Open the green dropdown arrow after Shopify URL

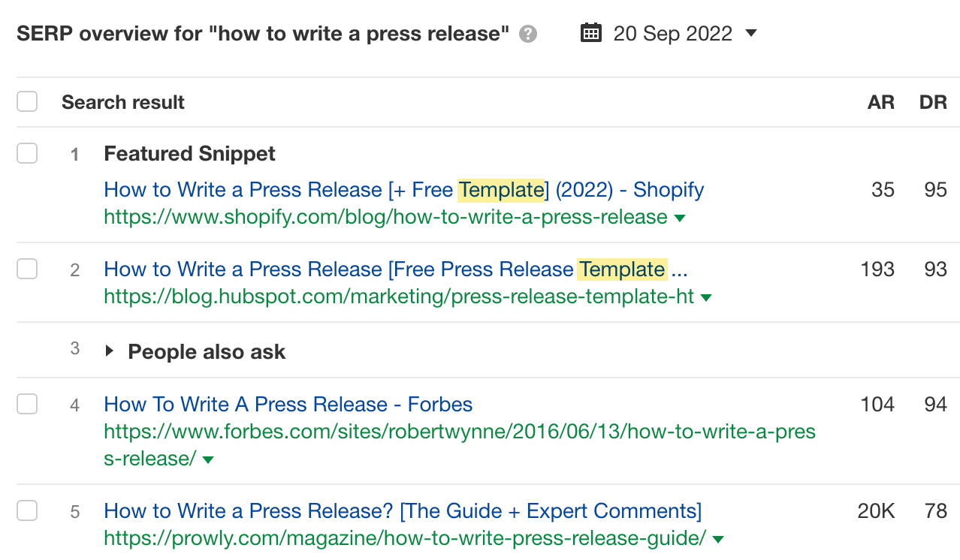(x=680, y=218)
